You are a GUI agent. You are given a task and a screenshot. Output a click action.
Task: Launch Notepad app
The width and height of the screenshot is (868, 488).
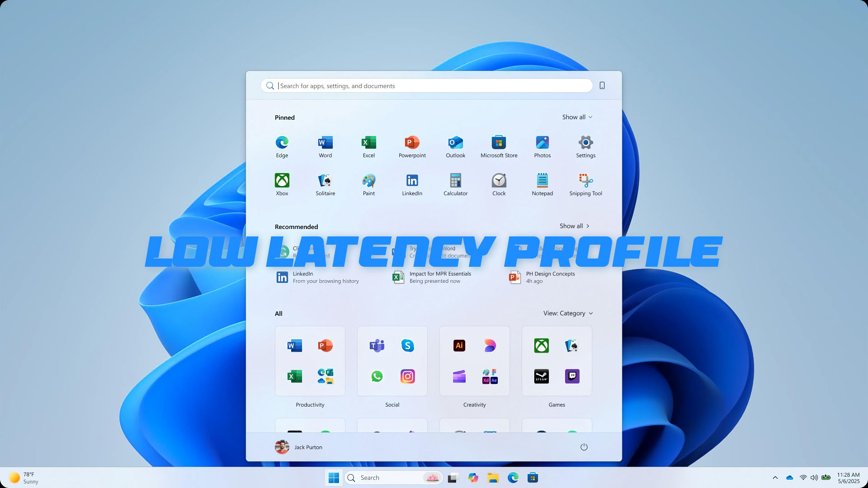pos(542,185)
